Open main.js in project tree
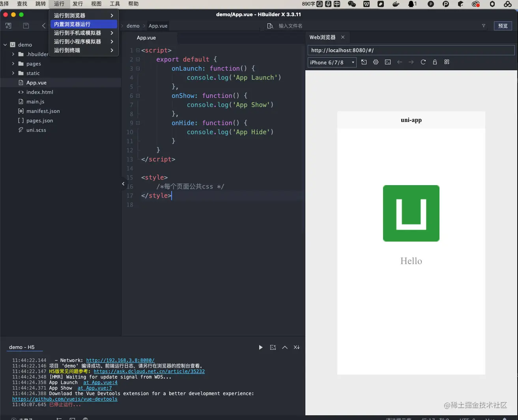This screenshot has width=518, height=420. click(35, 101)
